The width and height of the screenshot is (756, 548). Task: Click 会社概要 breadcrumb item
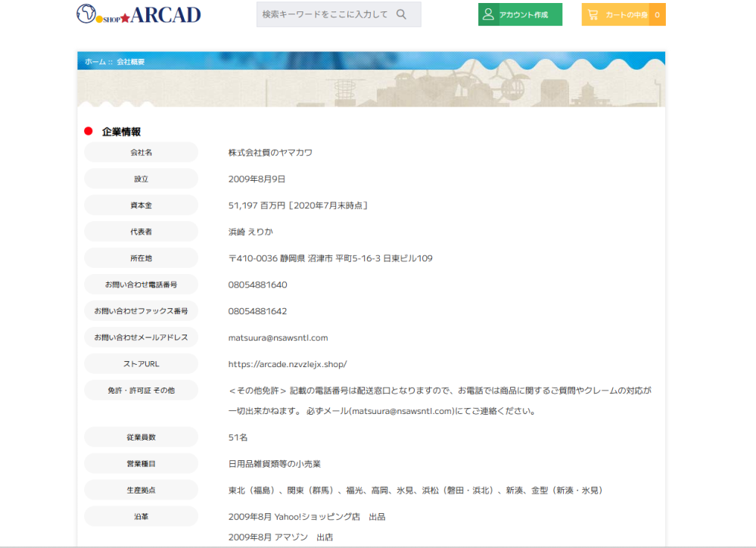131,62
